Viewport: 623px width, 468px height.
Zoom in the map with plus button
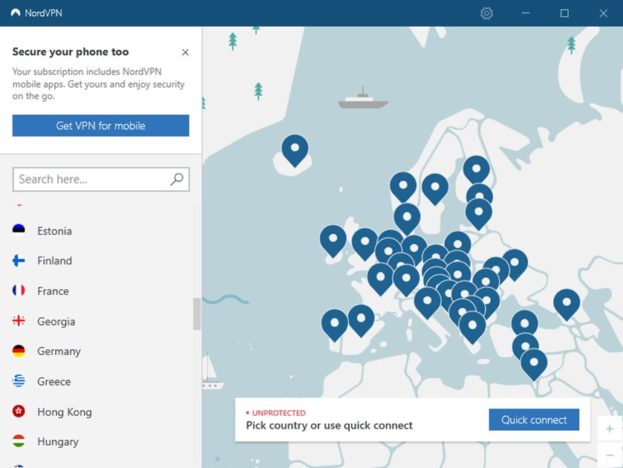(x=609, y=429)
